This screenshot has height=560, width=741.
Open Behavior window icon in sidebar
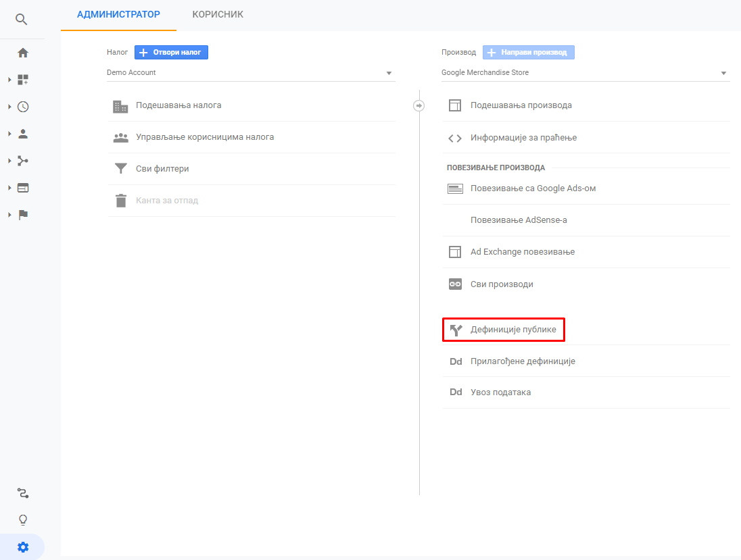(23, 188)
